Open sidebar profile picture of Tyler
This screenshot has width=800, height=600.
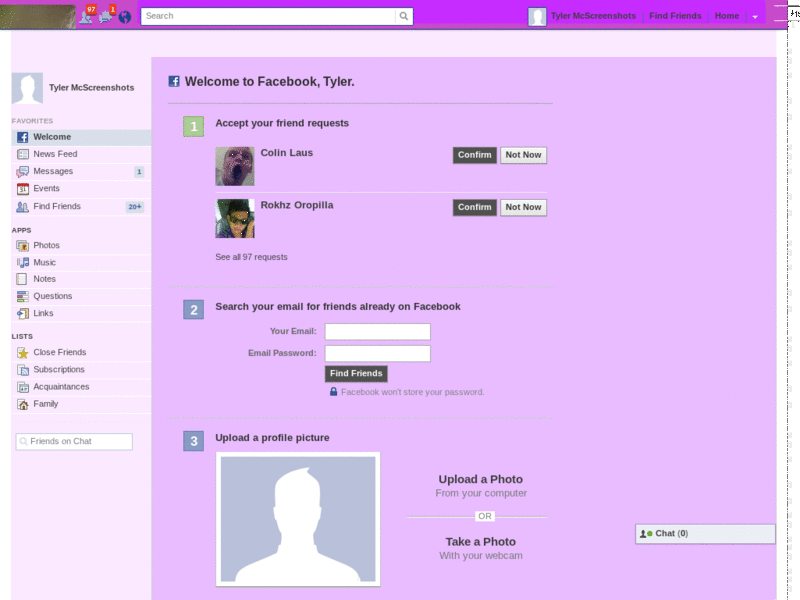(28, 88)
